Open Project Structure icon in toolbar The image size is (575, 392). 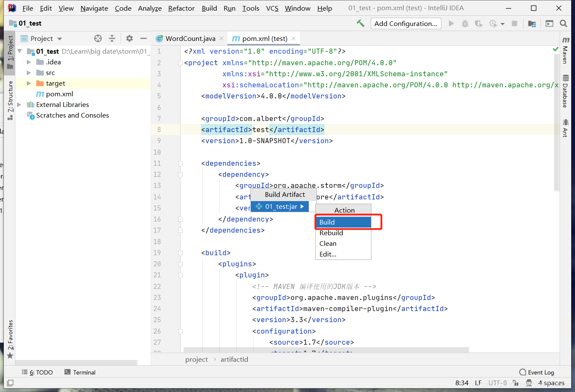pos(532,23)
